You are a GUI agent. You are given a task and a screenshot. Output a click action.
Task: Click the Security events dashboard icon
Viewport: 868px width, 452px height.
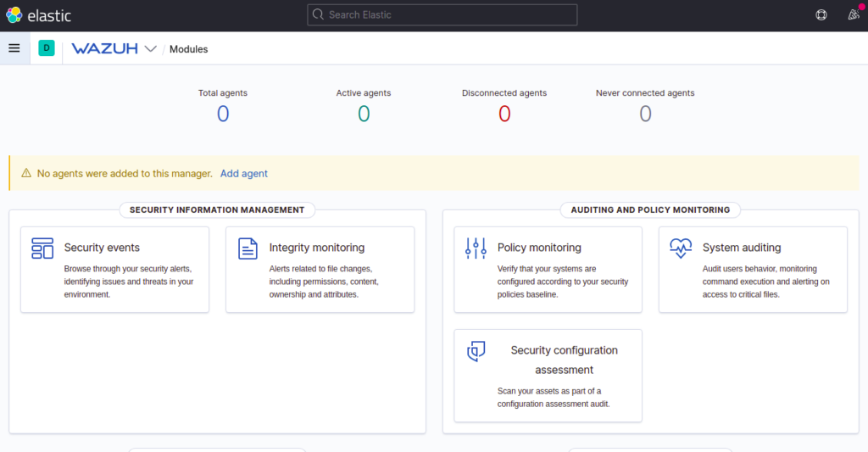42,248
